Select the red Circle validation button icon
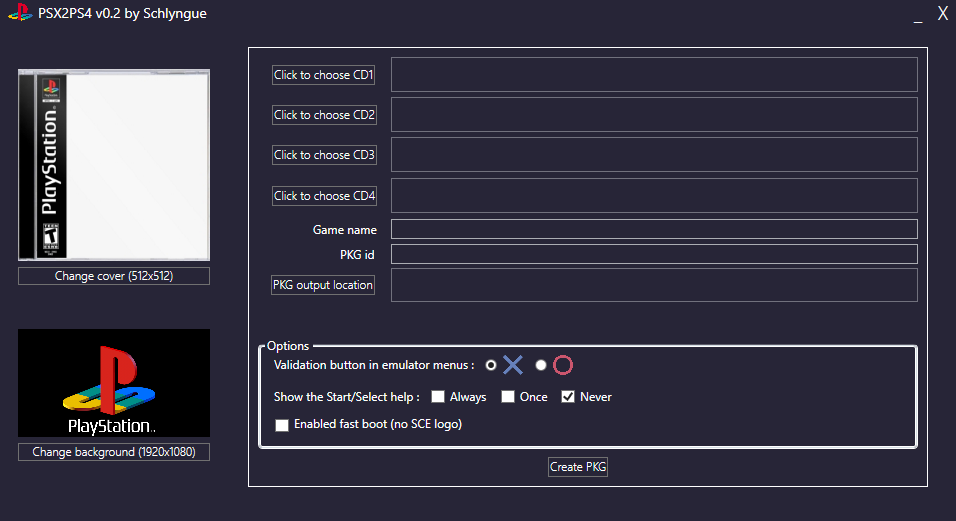Screen dimensions: 956x521 point(563,365)
